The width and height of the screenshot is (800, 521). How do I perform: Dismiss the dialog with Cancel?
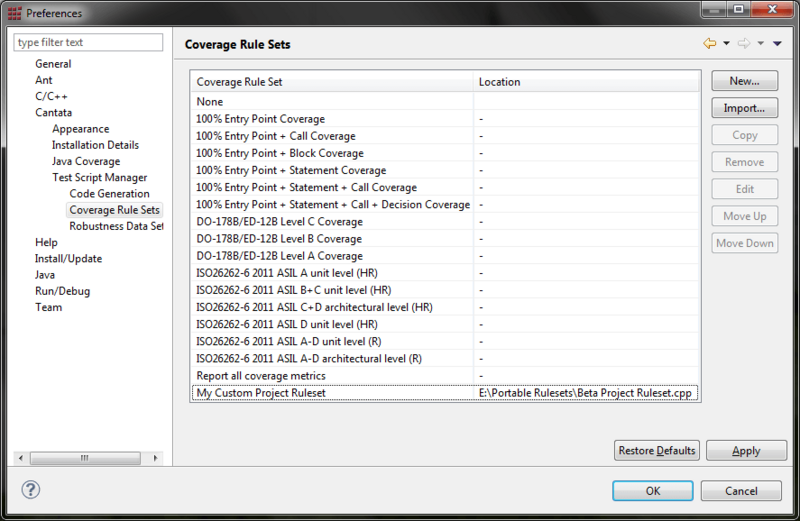click(741, 491)
